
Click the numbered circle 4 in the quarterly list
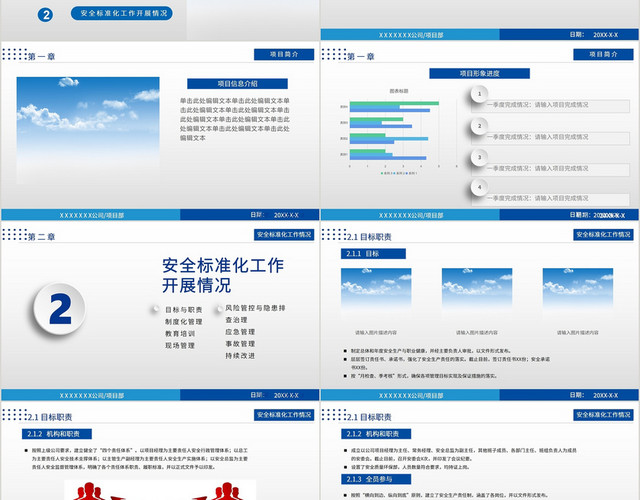click(480, 187)
